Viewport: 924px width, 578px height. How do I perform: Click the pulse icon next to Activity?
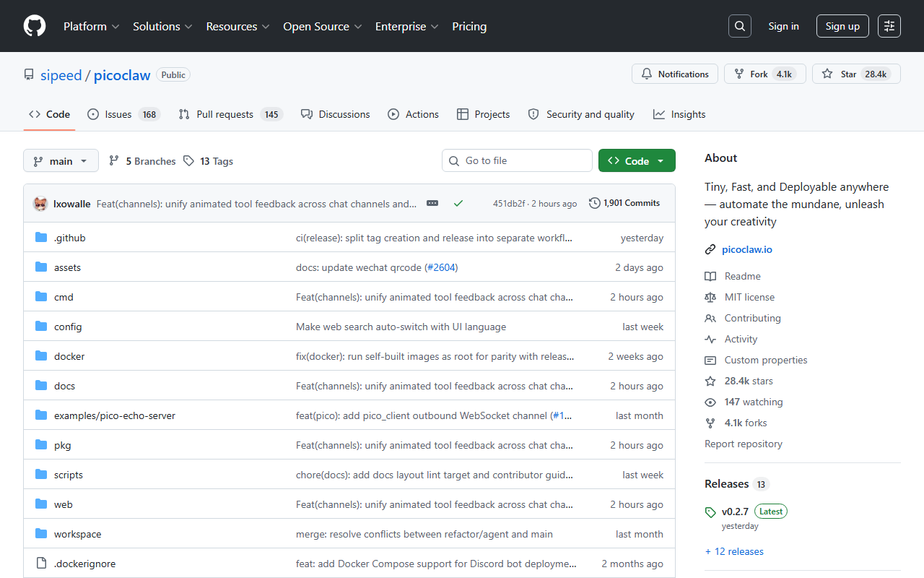coord(710,339)
